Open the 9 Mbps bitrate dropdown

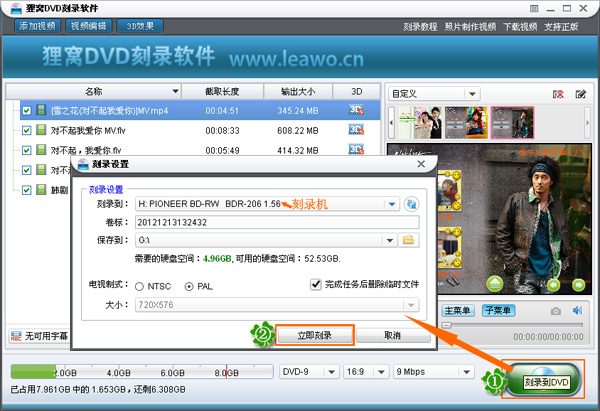466,372
